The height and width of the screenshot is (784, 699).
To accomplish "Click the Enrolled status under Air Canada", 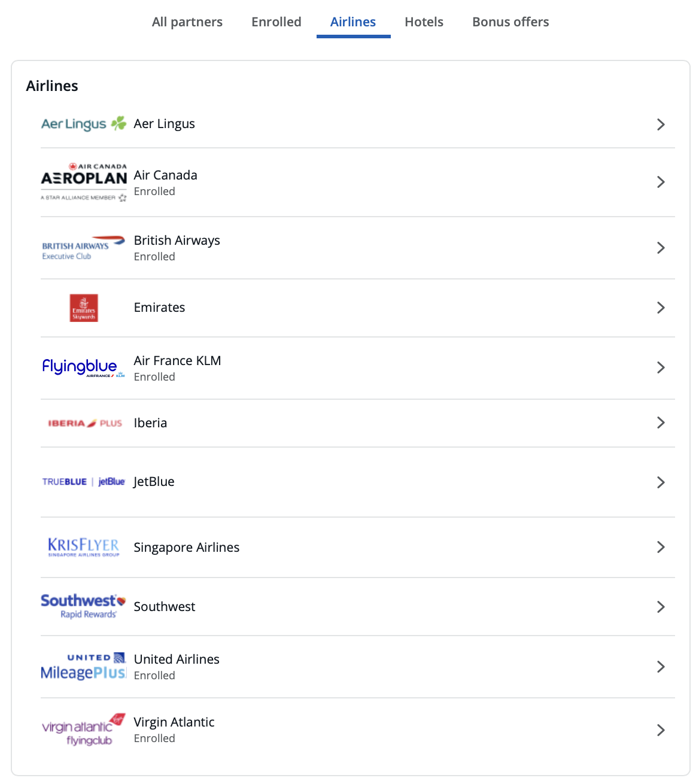I will [154, 192].
